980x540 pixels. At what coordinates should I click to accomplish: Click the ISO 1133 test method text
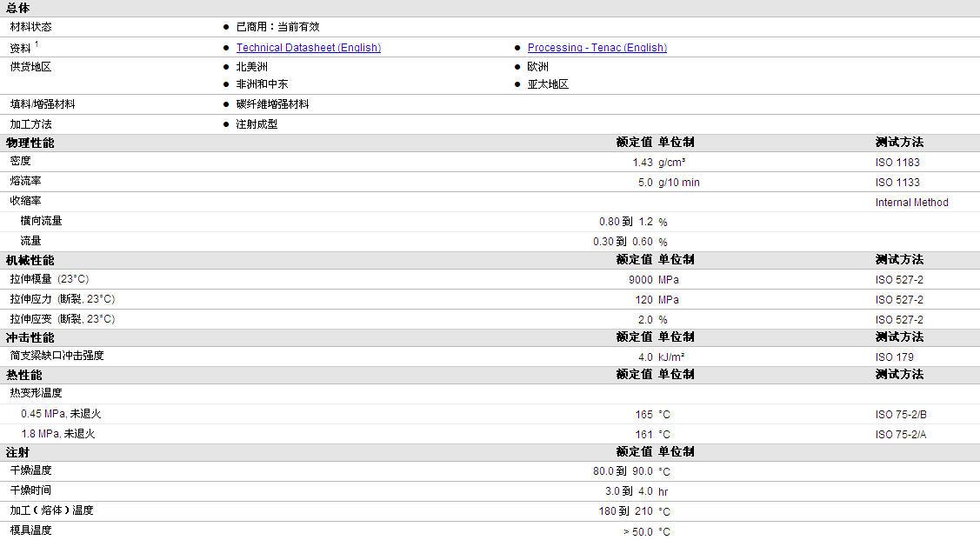click(x=897, y=183)
